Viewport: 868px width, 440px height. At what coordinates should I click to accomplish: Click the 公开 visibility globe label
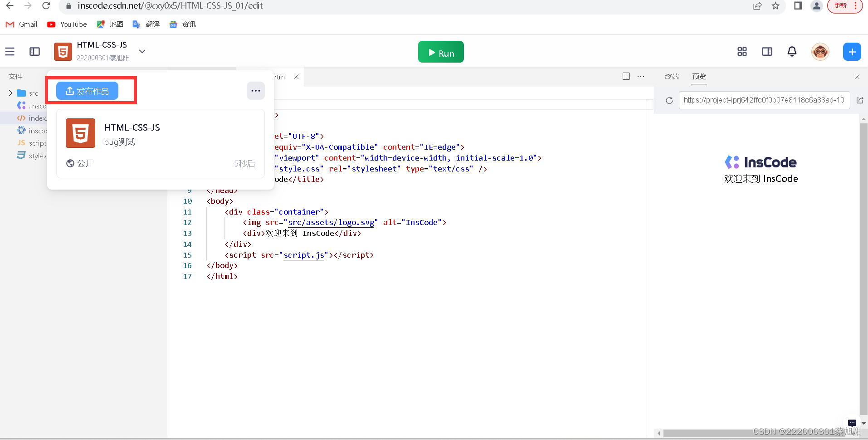coord(80,163)
